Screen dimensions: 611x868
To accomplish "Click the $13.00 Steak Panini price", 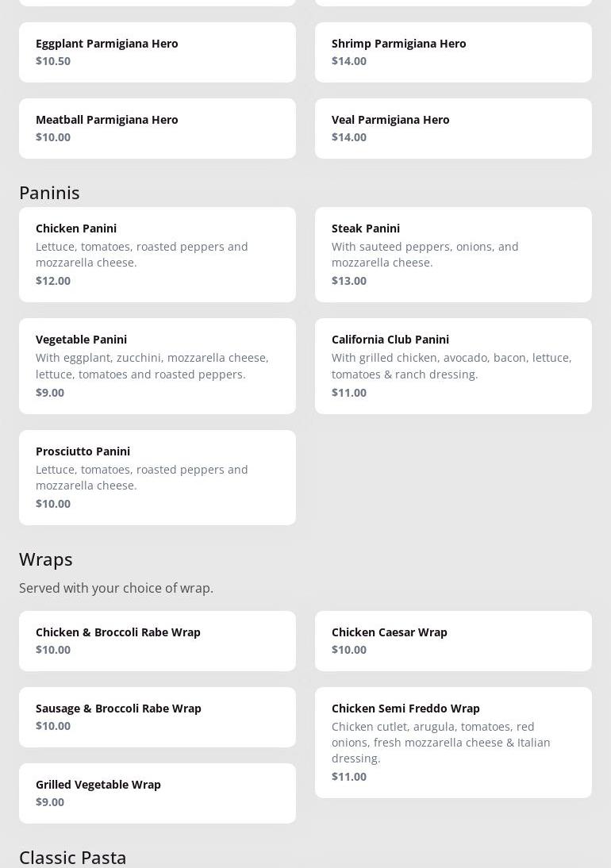I will 349,281.
